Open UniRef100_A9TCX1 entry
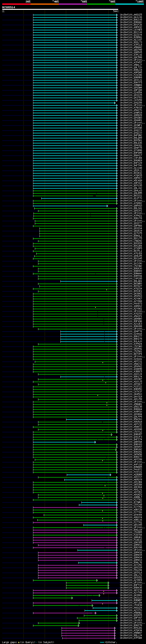 click(x=131, y=361)
